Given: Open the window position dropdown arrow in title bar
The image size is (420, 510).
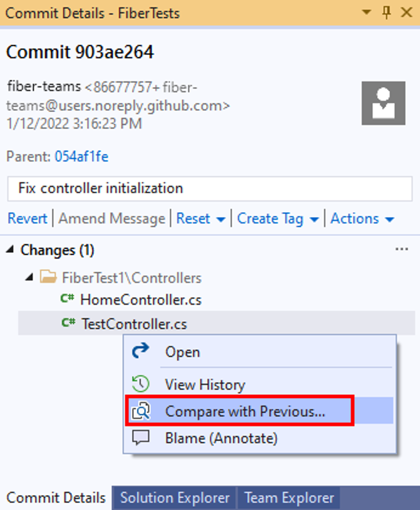Looking at the screenshot, I should coord(367,13).
